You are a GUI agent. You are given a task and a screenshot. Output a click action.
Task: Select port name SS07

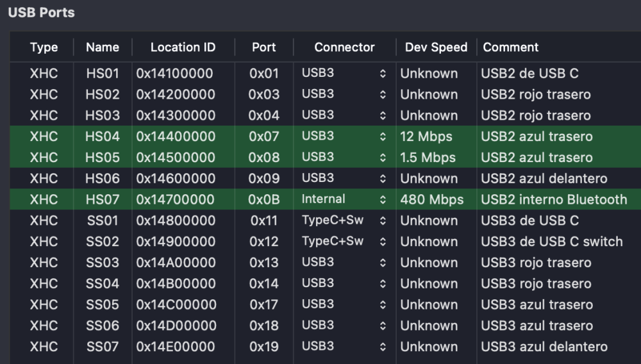103,347
